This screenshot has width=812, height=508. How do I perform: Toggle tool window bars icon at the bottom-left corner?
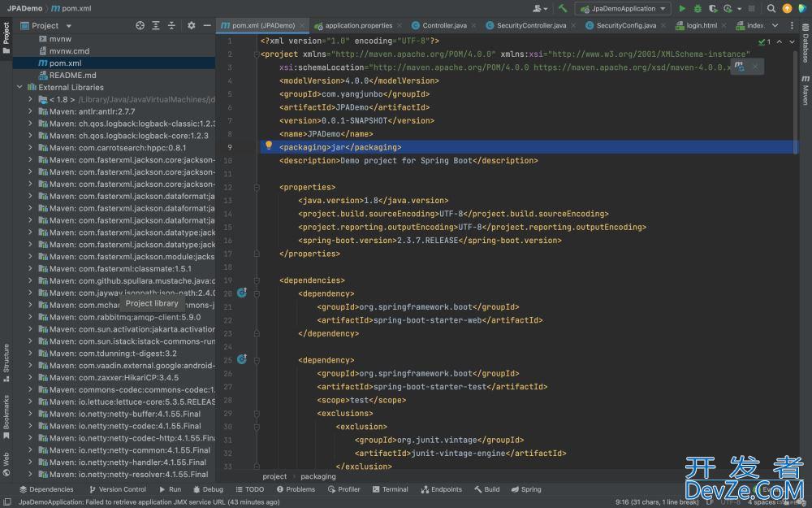pos(7,501)
